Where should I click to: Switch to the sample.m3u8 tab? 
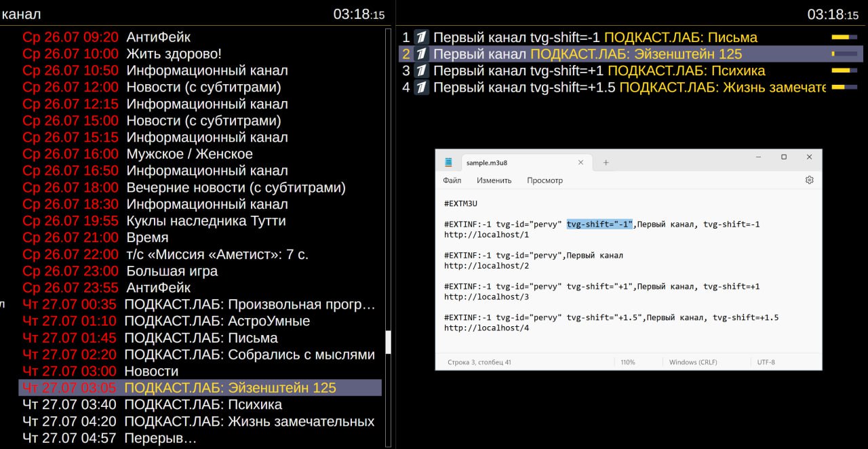click(x=515, y=163)
